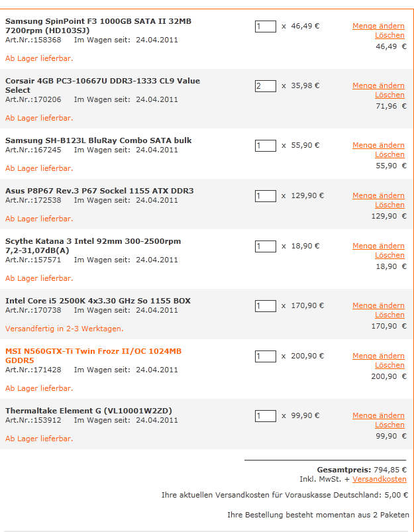Click 'Menge ändern' for Corsair 4GB RAM
The image size is (414, 532).
point(378,85)
